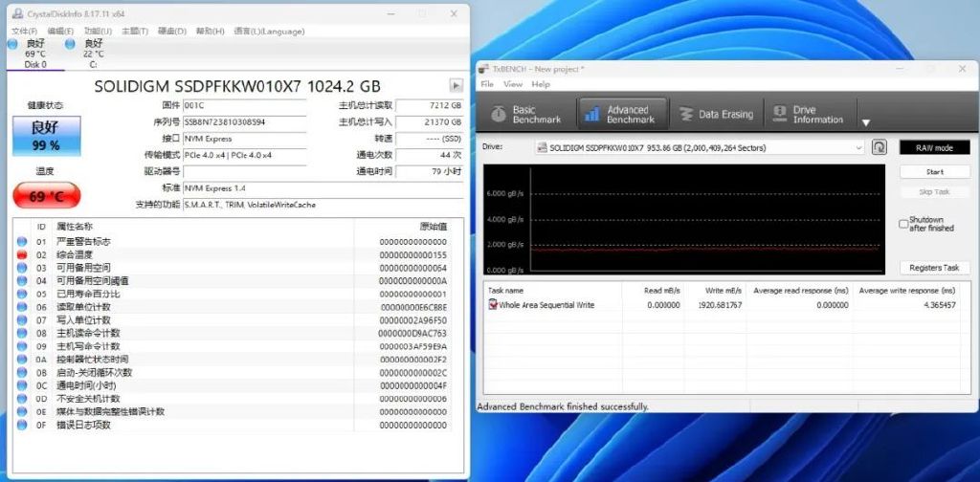
Task: Click the status icon for attribute 05 已用寿命百分比
Action: (22, 294)
